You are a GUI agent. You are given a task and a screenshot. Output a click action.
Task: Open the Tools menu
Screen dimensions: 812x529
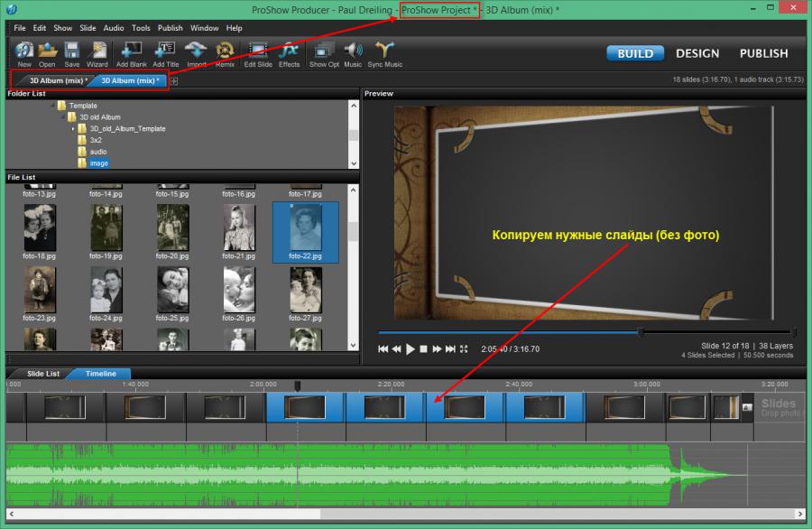tap(141, 28)
